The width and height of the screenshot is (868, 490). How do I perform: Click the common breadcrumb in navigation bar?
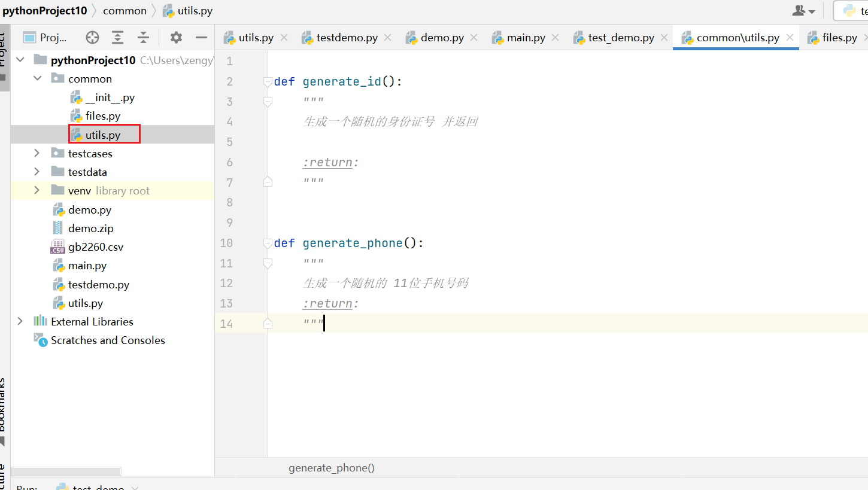pos(125,11)
